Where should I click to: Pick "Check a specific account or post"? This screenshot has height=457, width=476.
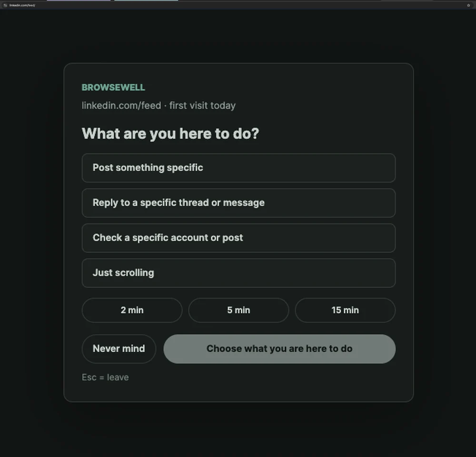[238, 238]
